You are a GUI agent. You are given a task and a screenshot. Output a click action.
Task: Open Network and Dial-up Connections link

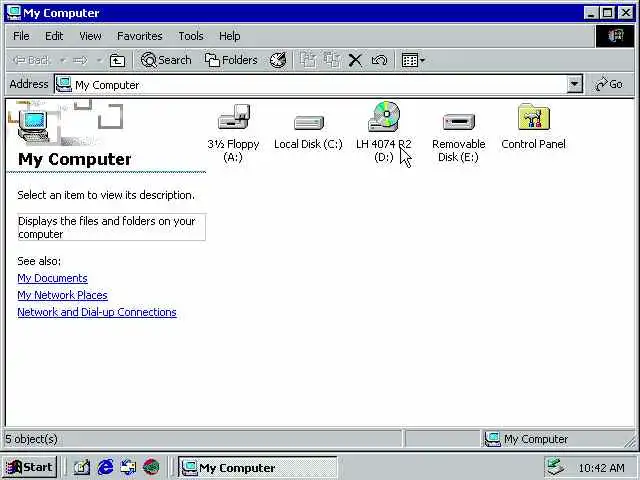coord(97,312)
